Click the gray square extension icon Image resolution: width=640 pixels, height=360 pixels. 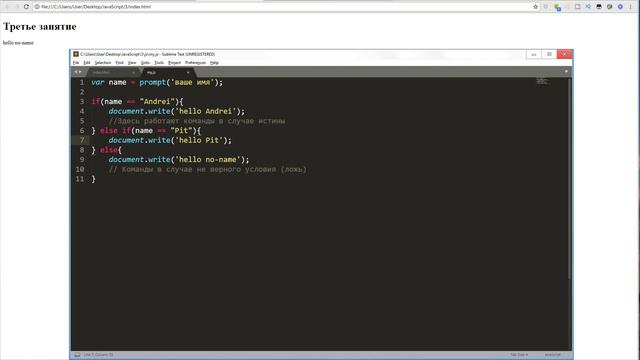tap(578, 7)
